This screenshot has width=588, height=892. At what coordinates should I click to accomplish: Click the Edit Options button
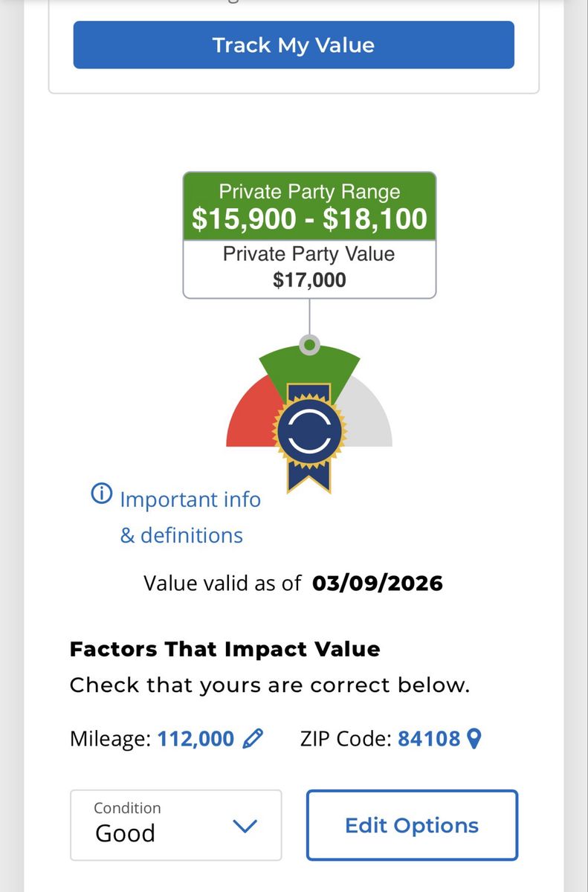click(412, 825)
